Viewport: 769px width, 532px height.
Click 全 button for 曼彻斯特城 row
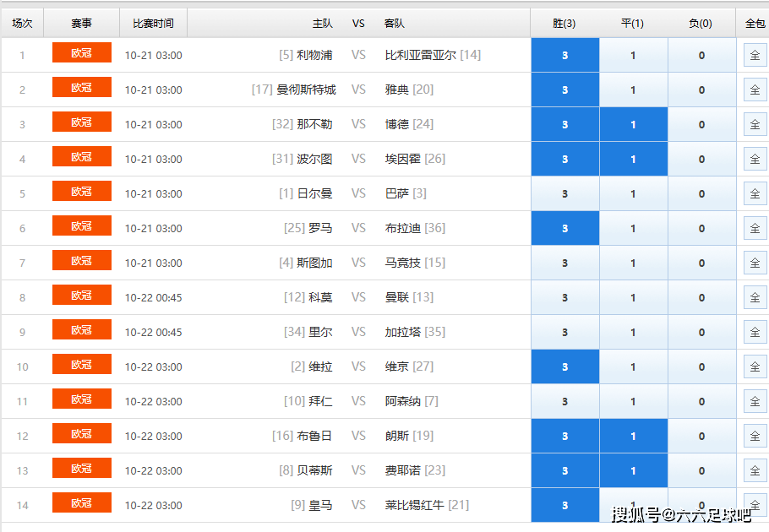point(755,90)
